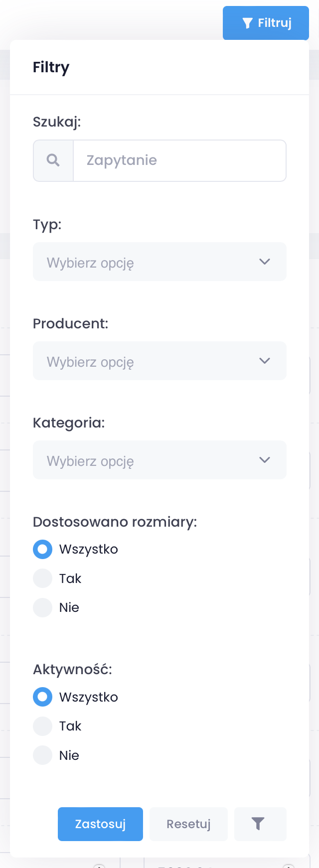
Task: Click the Szukaj label above the search field
Action: [x=57, y=122]
